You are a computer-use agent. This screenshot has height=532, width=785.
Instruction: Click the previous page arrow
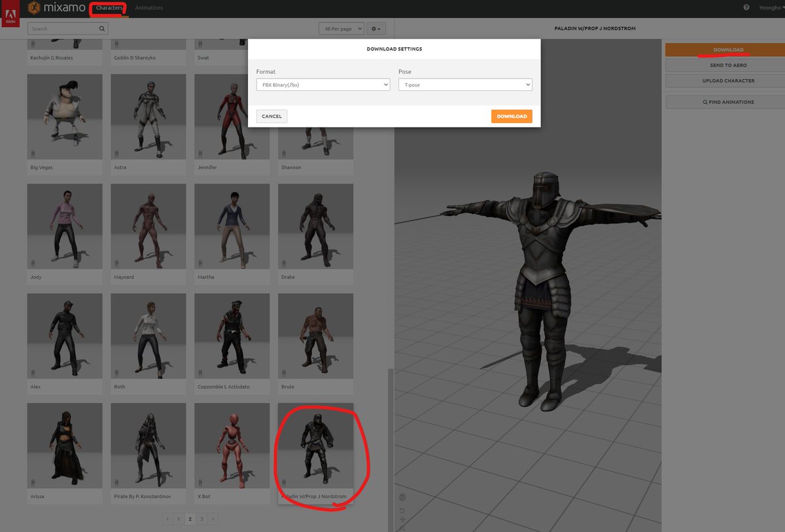(167, 519)
